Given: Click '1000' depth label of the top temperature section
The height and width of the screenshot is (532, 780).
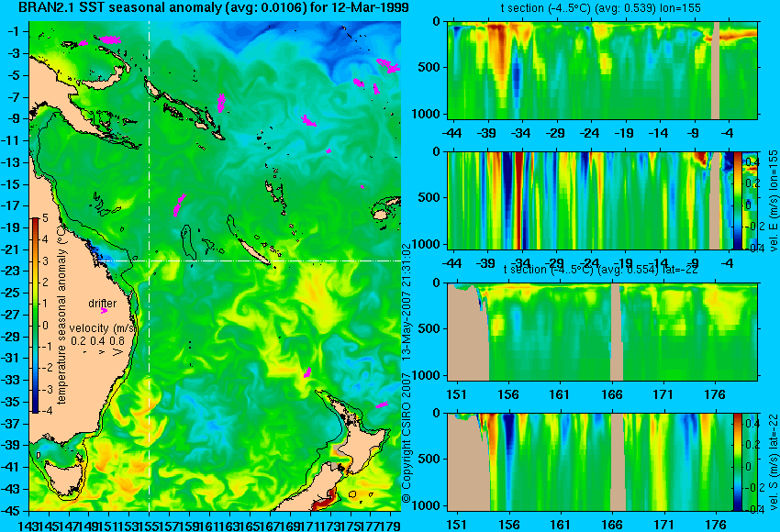Looking at the screenshot, I should [x=427, y=115].
